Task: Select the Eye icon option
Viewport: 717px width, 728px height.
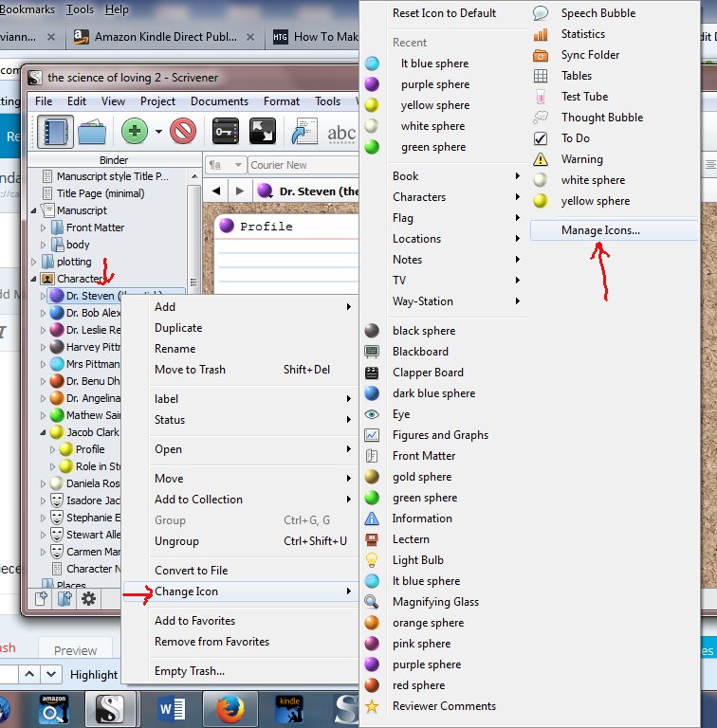Action: (401, 414)
